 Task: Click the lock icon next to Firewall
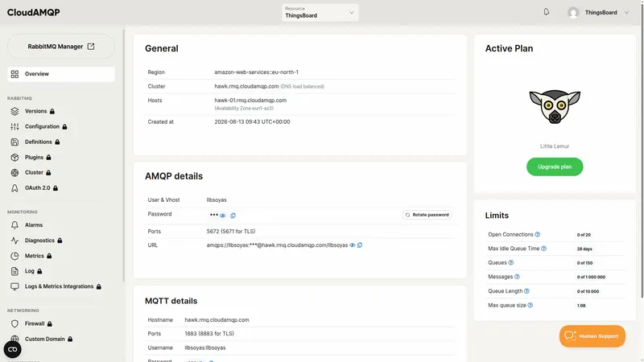(50, 324)
